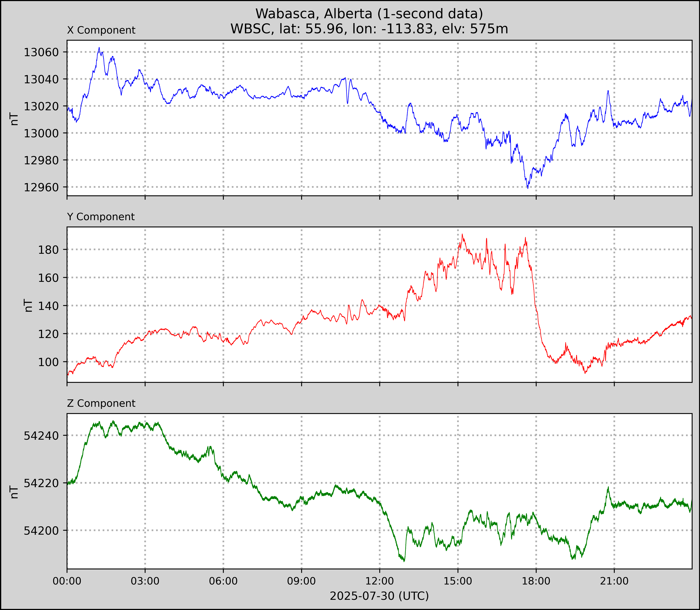Select the "13040" tick label

[x=41, y=79]
